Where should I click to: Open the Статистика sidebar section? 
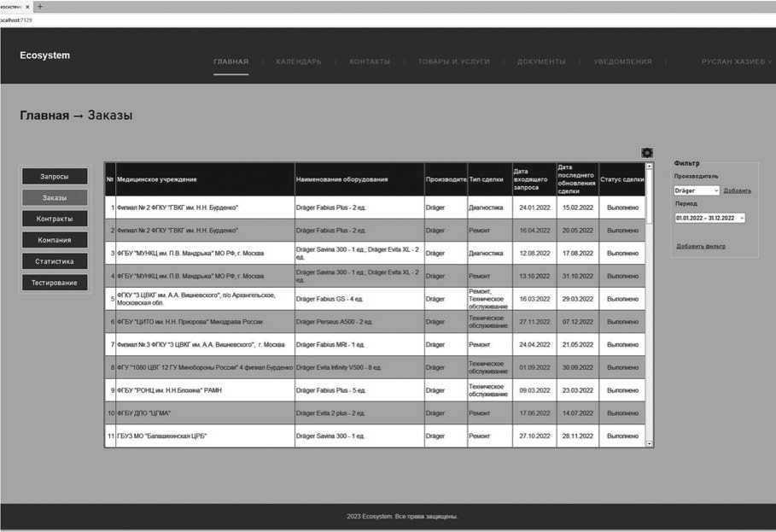click(55, 261)
